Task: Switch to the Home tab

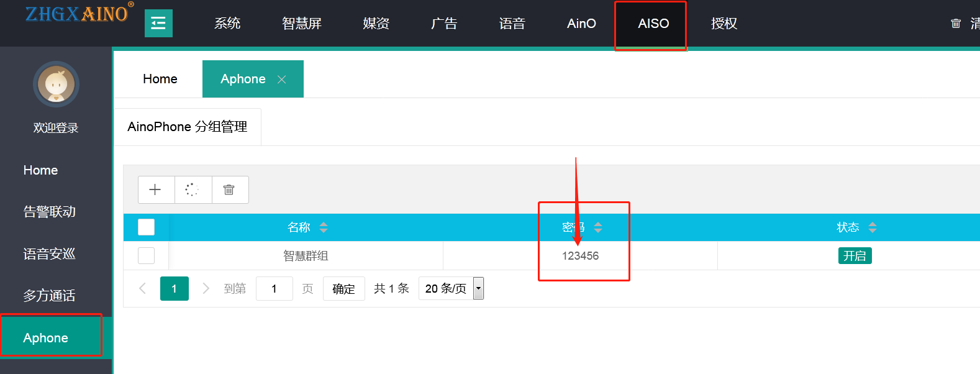Action: click(x=160, y=79)
